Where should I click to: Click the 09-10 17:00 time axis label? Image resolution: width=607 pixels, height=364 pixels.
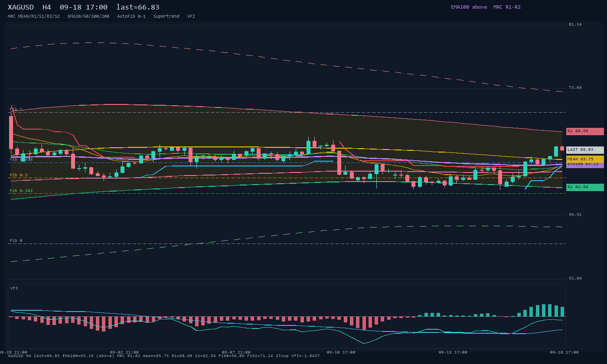[x=341, y=352]
